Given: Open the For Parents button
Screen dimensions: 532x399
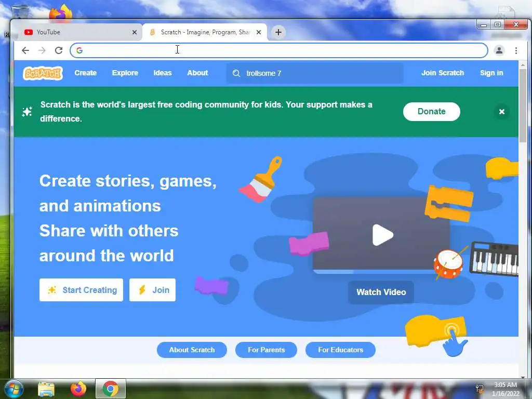Looking at the screenshot, I should click(x=267, y=350).
